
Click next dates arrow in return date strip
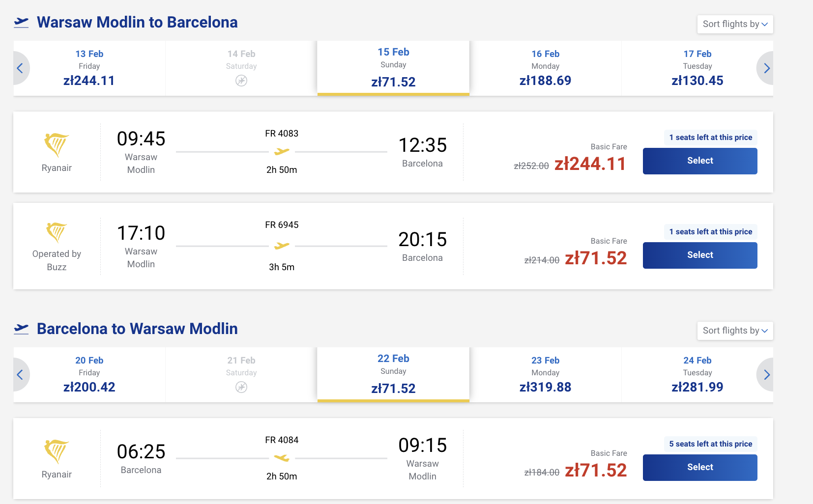click(766, 375)
